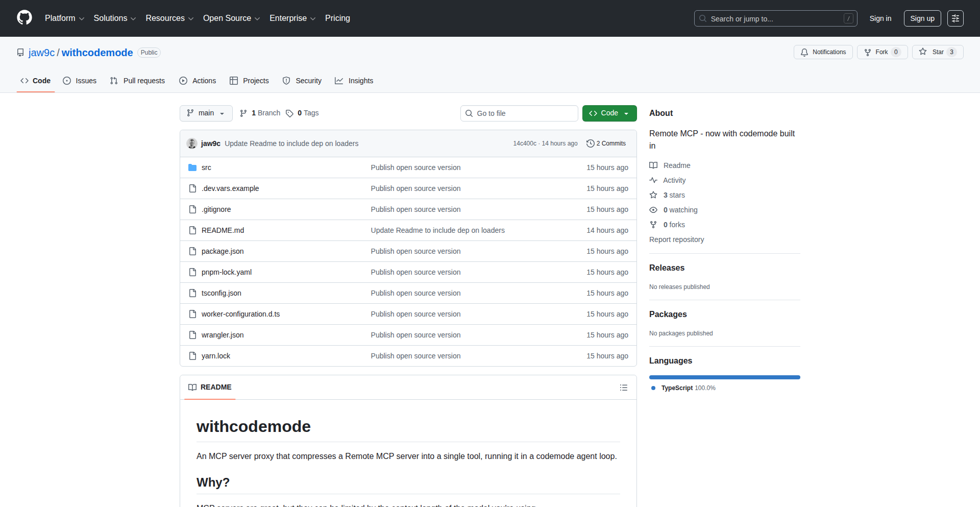This screenshot has width=980, height=507.
Task: Open the green Code dropdown button
Action: click(x=609, y=113)
